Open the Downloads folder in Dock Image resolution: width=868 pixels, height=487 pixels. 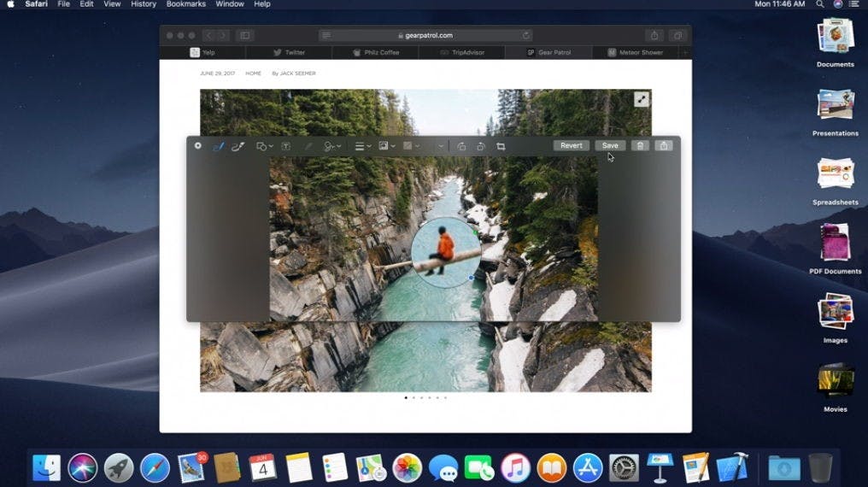pos(784,468)
